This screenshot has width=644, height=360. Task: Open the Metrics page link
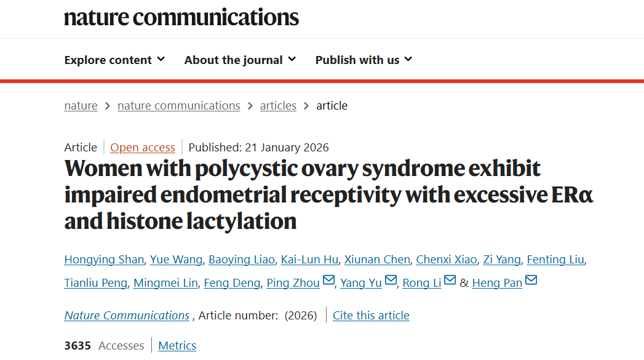click(x=177, y=346)
